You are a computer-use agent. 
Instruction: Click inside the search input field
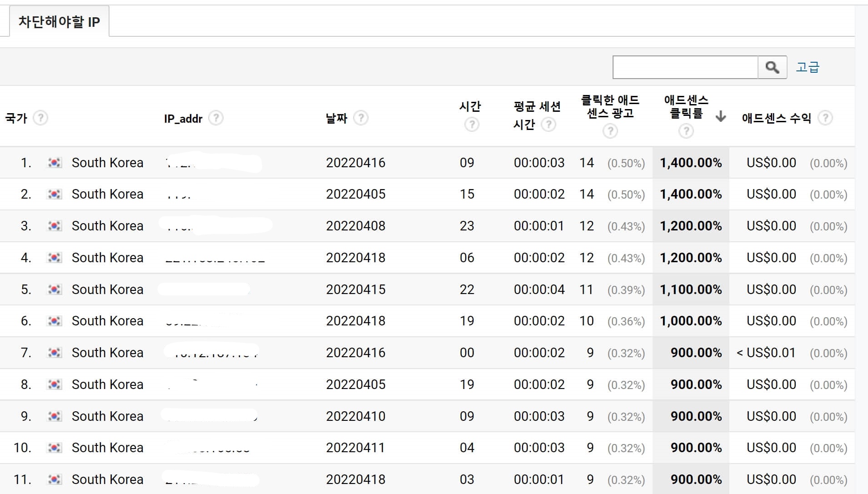click(684, 67)
